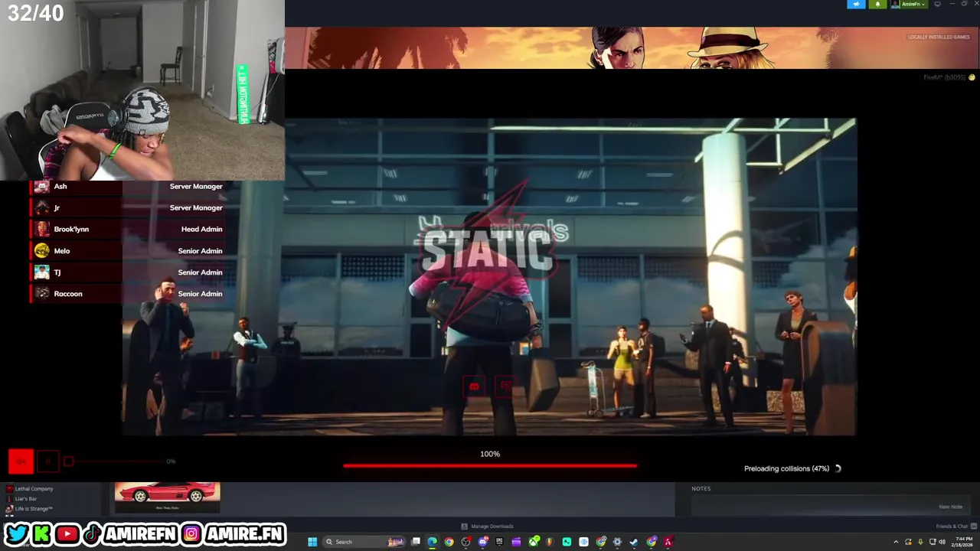
Task: Open Steam notifications bell
Action: [877, 4]
